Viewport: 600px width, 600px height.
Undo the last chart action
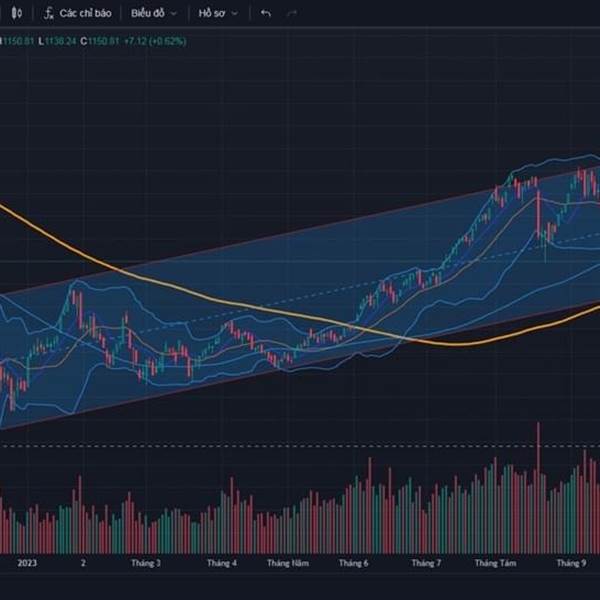tap(266, 13)
